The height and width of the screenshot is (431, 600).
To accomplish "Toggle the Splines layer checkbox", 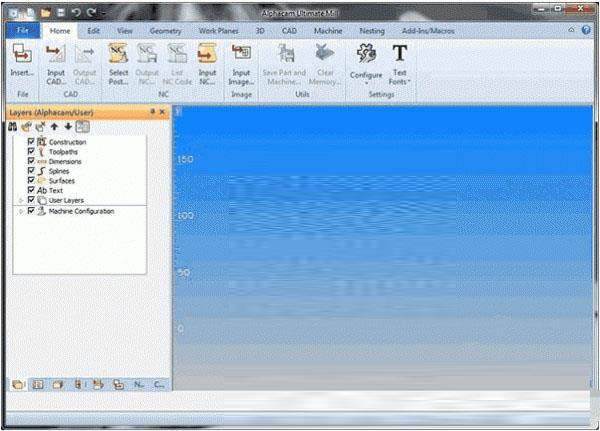I will pos(31,170).
